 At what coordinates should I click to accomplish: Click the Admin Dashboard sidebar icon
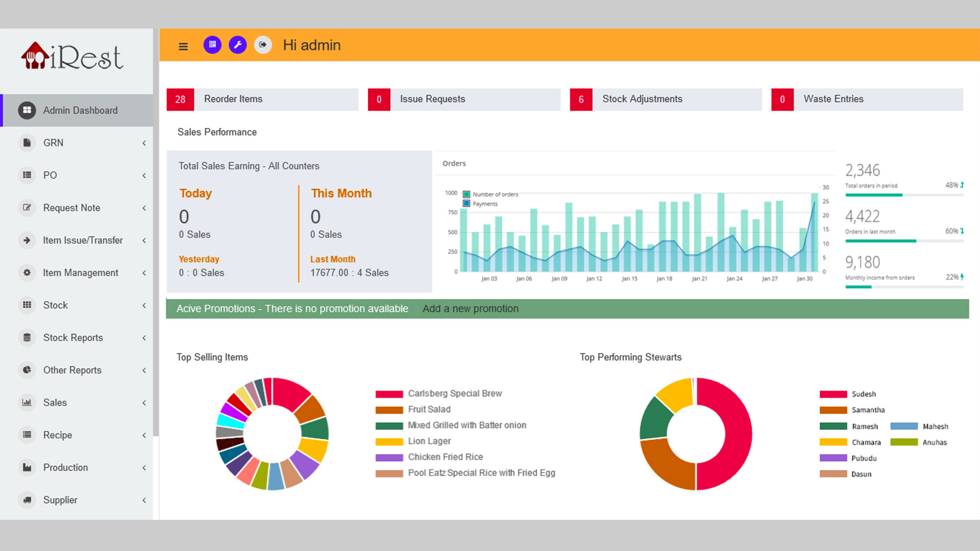(x=27, y=110)
